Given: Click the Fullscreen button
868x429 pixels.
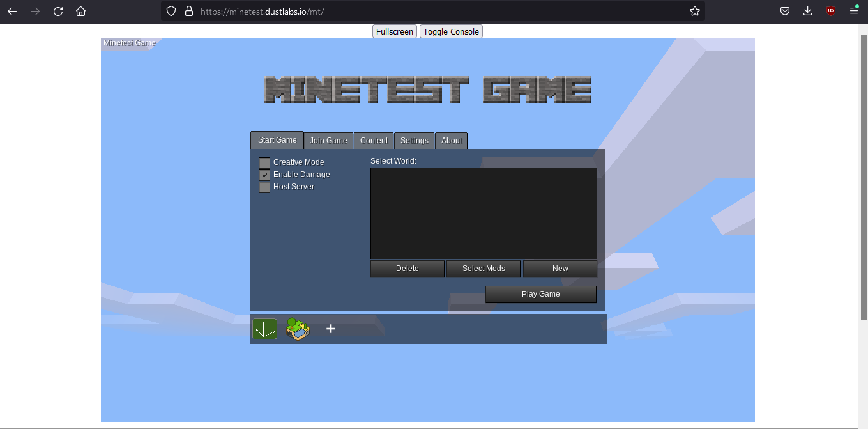Looking at the screenshot, I should tap(394, 32).
